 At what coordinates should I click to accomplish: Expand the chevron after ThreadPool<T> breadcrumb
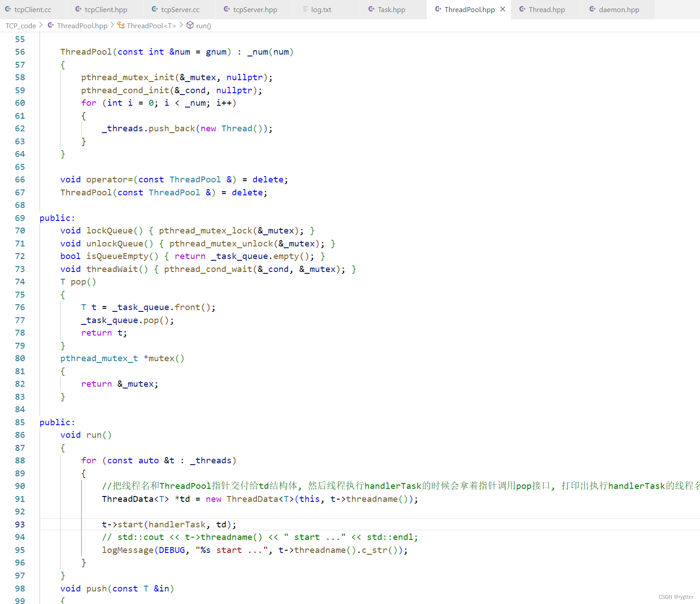pos(181,25)
